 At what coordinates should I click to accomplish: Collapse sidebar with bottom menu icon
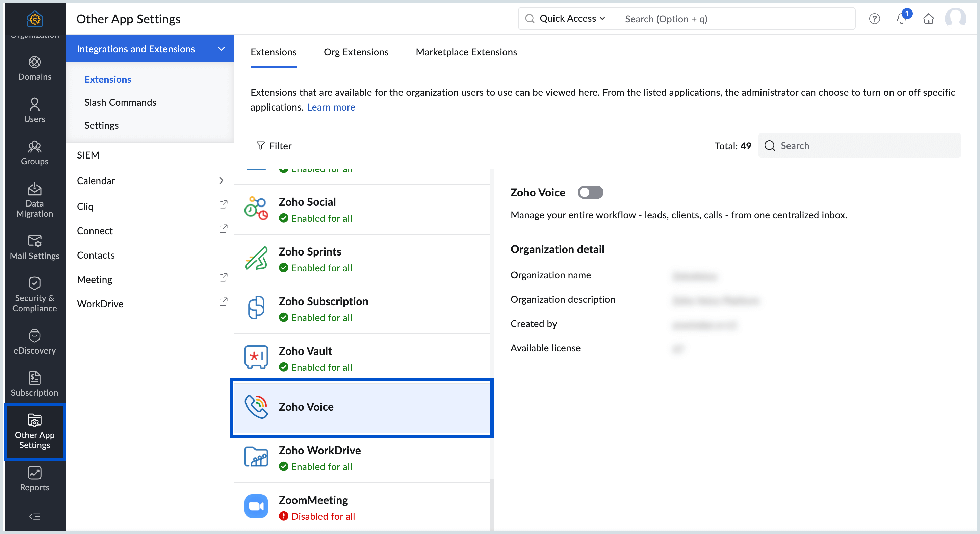35,516
